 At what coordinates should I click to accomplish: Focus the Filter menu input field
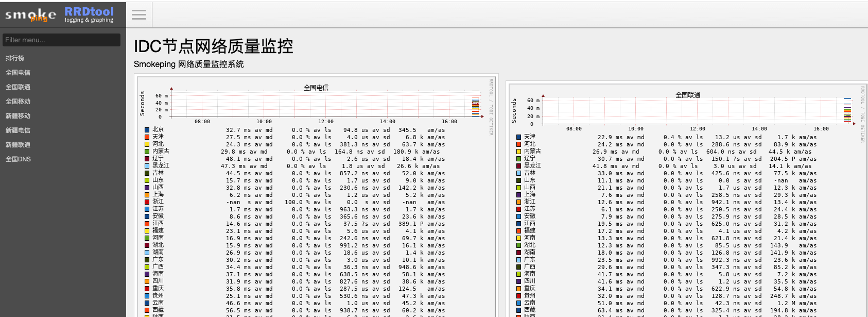(62, 40)
